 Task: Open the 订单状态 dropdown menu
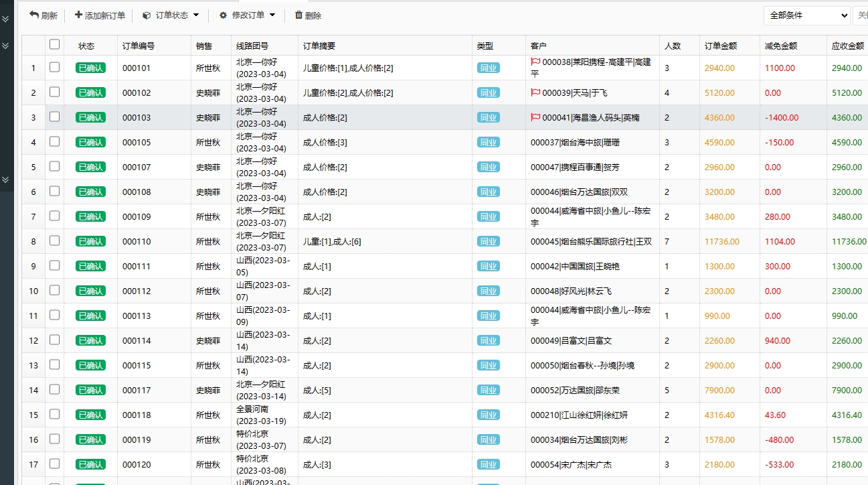(171, 15)
